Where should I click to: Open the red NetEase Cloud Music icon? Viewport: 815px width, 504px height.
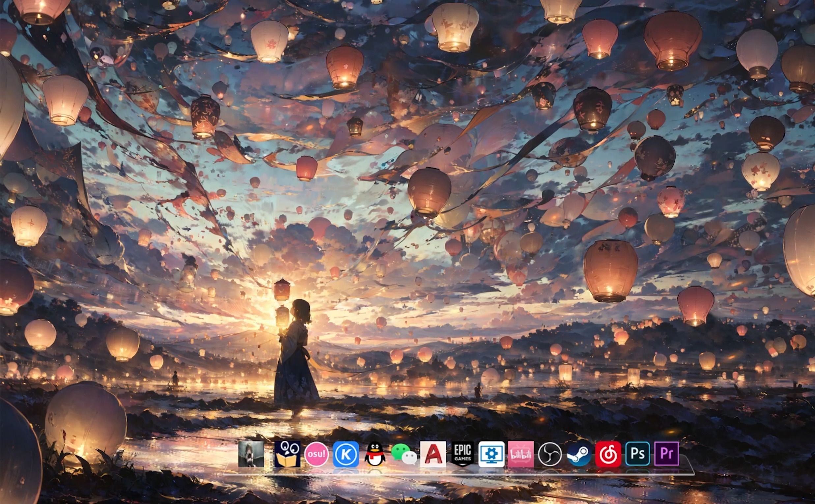click(x=608, y=454)
